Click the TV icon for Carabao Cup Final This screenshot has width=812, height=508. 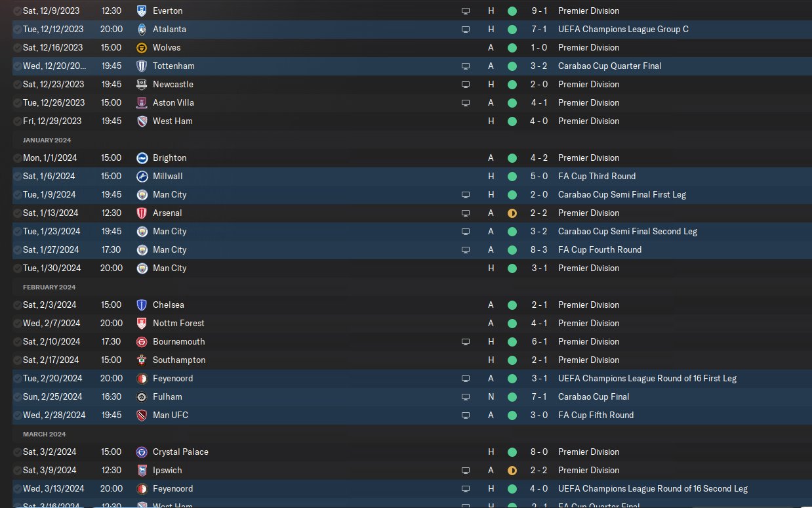click(466, 397)
